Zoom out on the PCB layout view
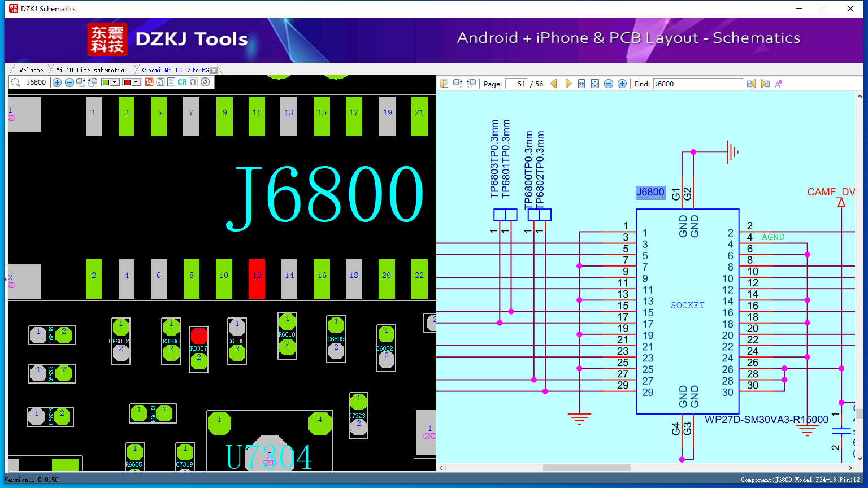 (x=69, y=82)
